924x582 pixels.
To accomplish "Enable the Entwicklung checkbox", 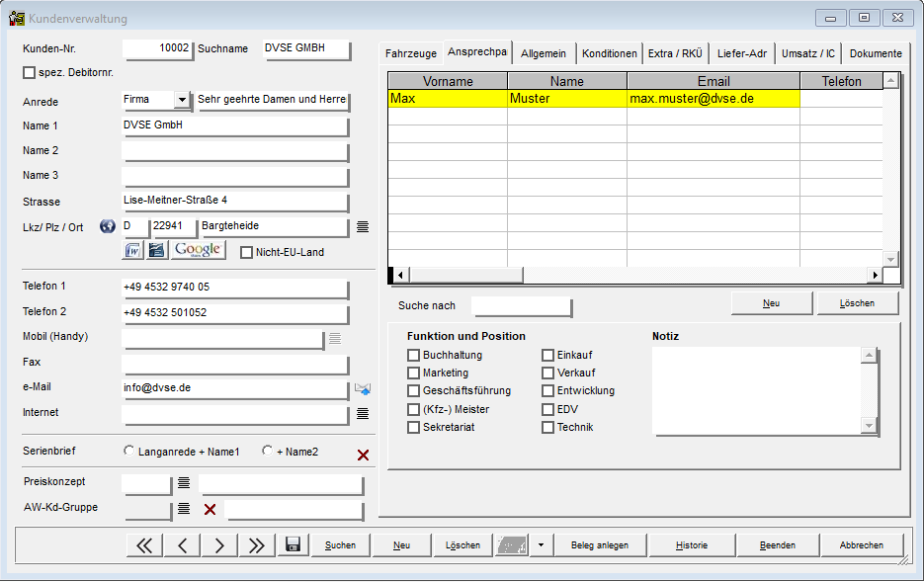I will pyautogui.click(x=548, y=390).
